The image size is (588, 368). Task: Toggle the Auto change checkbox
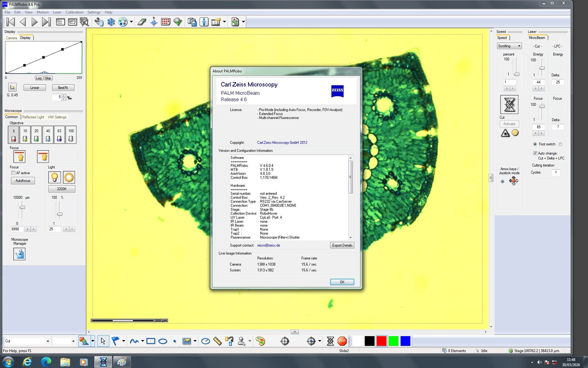(535, 153)
